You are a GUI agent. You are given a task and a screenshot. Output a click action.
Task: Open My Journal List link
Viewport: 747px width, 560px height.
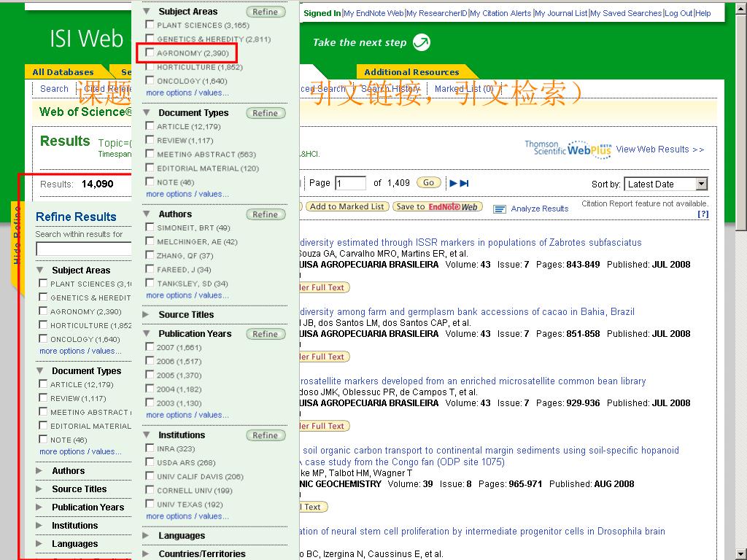(561, 13)
